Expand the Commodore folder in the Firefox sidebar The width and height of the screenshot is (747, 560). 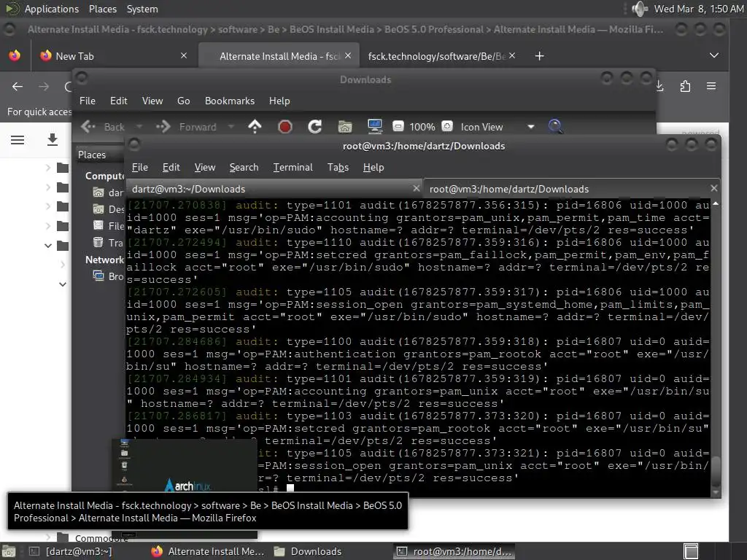click(48, 537)
